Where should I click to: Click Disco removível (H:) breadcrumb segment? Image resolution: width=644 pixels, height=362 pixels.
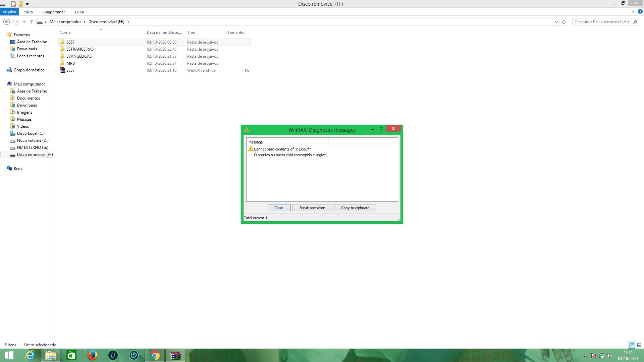point(106,22)
